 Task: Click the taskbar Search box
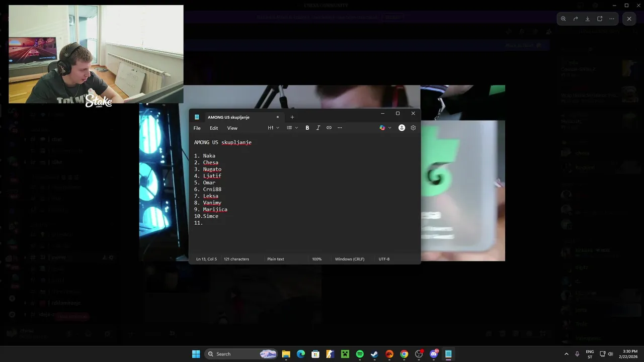tap(242, 354)
